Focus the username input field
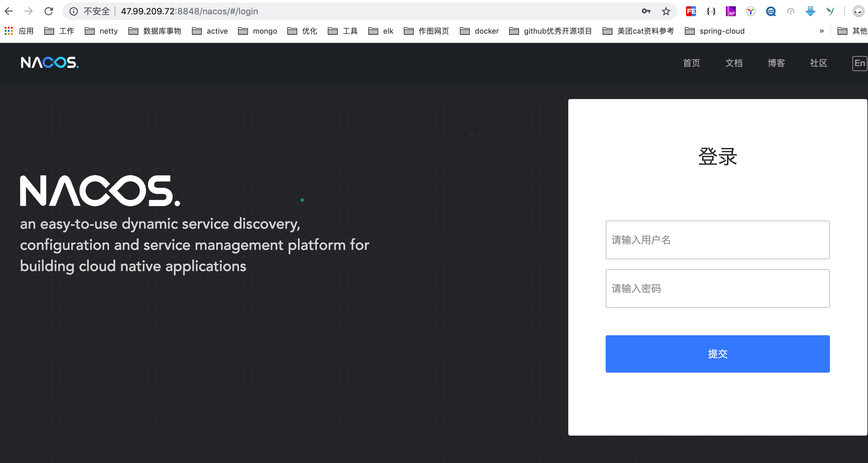This screenshot has width=868, height=463. pyautogui.click(x=718, y=240)
